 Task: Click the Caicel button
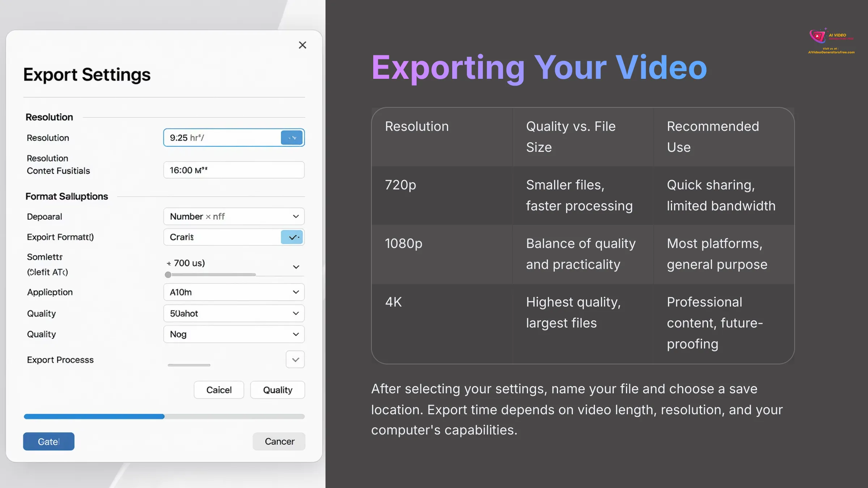click(x=219, y=390)
